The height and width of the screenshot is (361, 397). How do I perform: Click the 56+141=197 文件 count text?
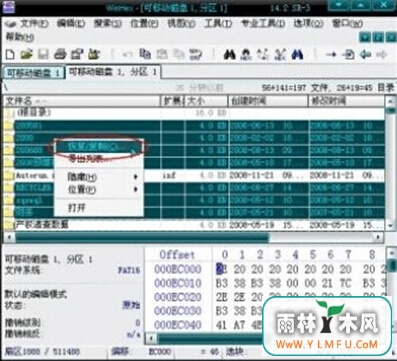pos(300,88)
